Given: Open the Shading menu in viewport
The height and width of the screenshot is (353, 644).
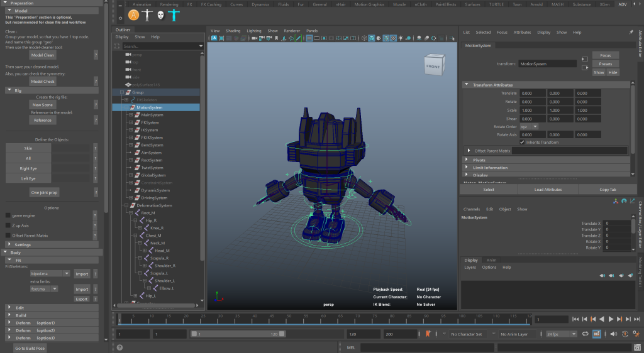Looking at the screenshot, I should pos(233,31).
